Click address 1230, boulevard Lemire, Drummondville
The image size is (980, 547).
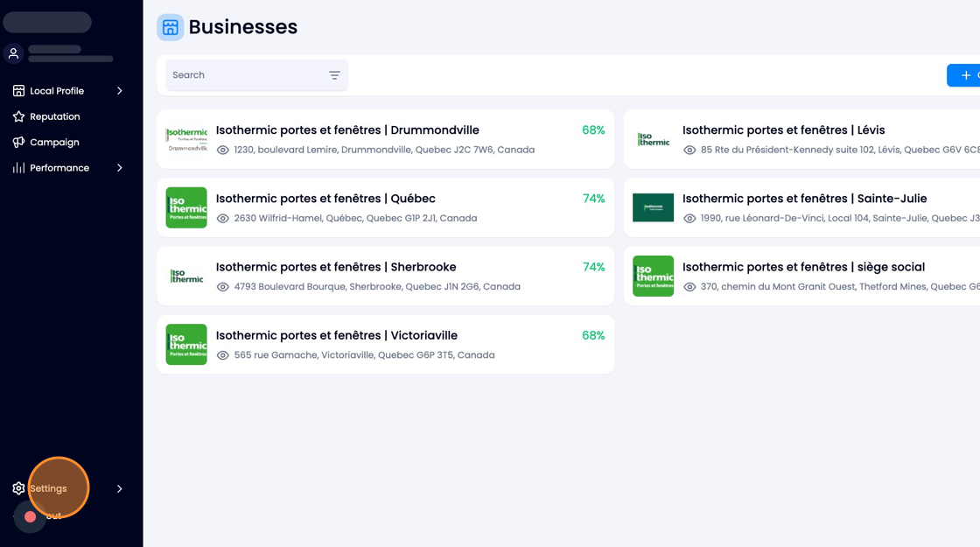(384, 150)
